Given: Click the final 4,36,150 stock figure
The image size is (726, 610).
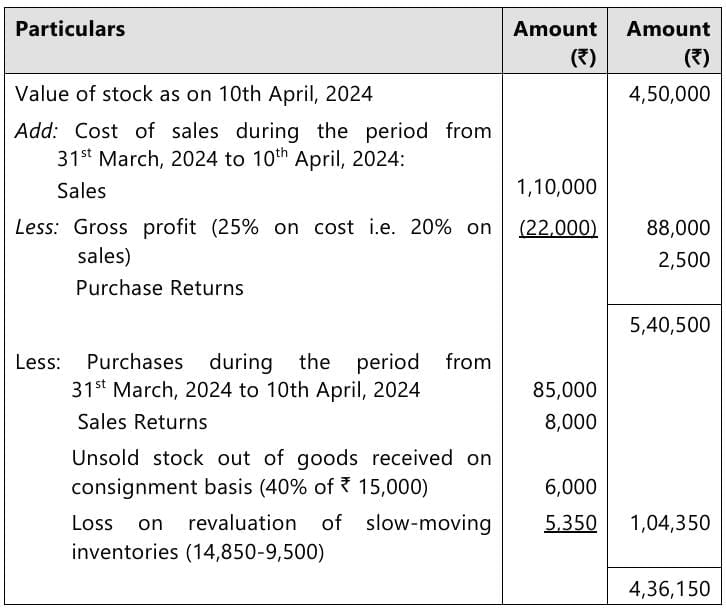Looking at the screenshot, I should point(670,588).
